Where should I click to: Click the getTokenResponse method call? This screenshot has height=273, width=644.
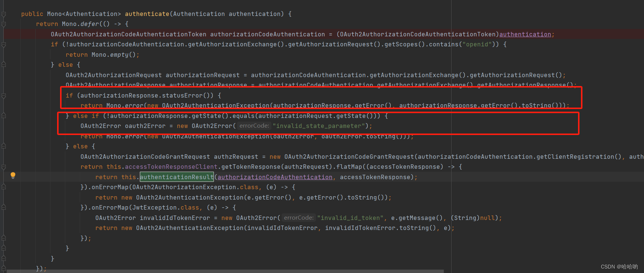click(x=251, y=167)
